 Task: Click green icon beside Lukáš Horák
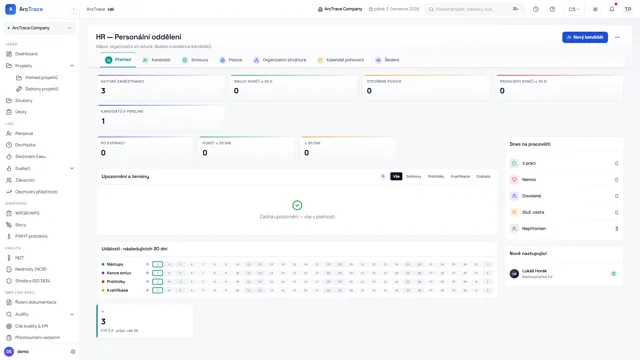click(613, 273)
